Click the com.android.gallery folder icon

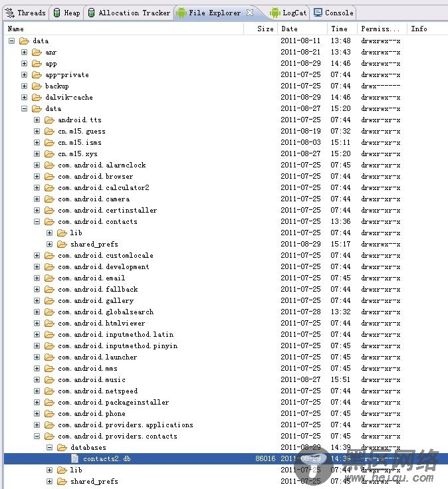tap(49, 300)
